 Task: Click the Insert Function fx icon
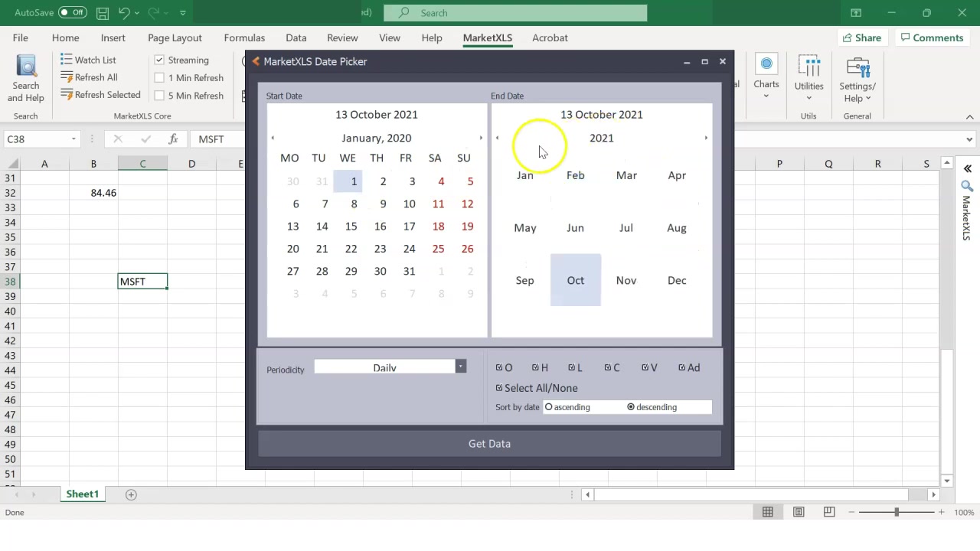174,139
